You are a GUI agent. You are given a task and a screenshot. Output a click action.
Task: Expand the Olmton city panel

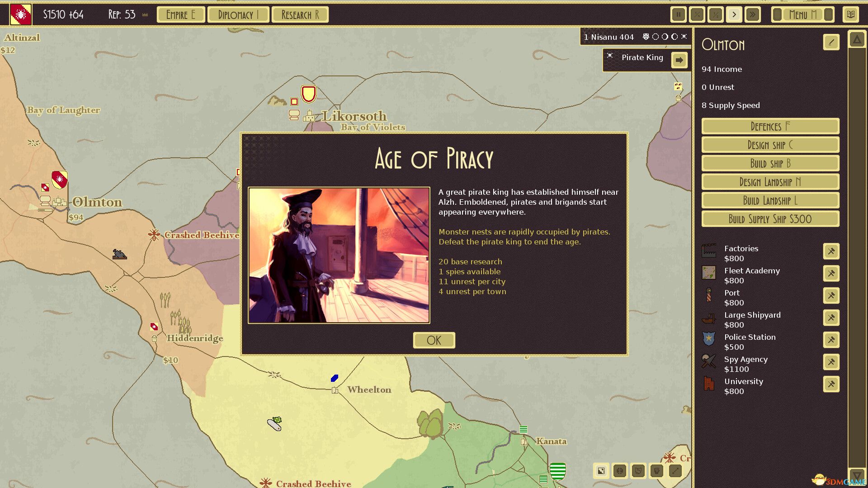(x=857, y=41)
